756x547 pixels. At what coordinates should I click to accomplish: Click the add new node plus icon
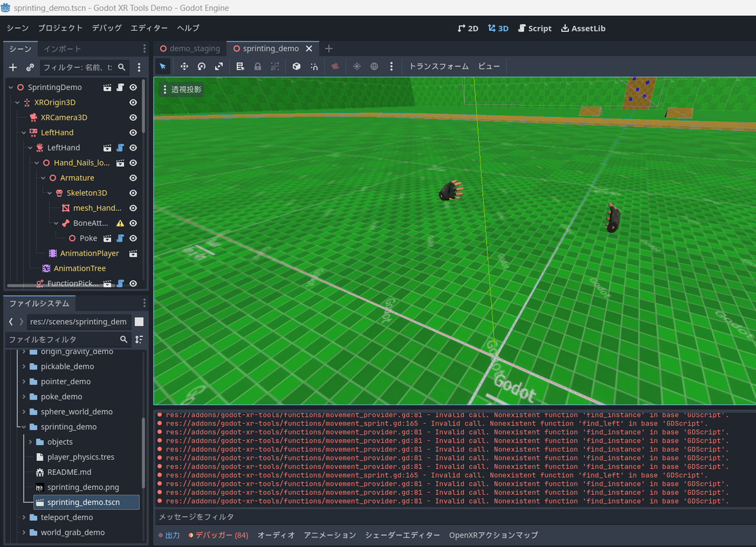click(x=13, y=67)
